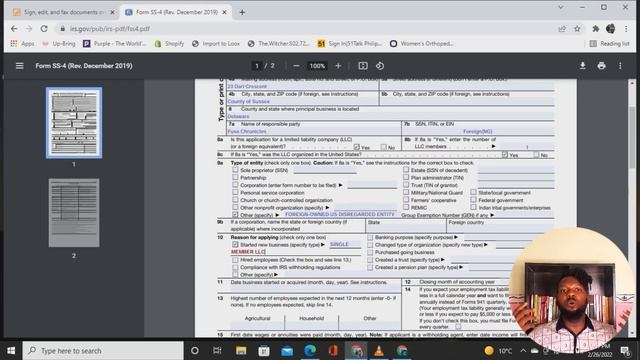640x360 pixels.
Task: Open the Purple - The World bookmark
Action: pos(115,43)
